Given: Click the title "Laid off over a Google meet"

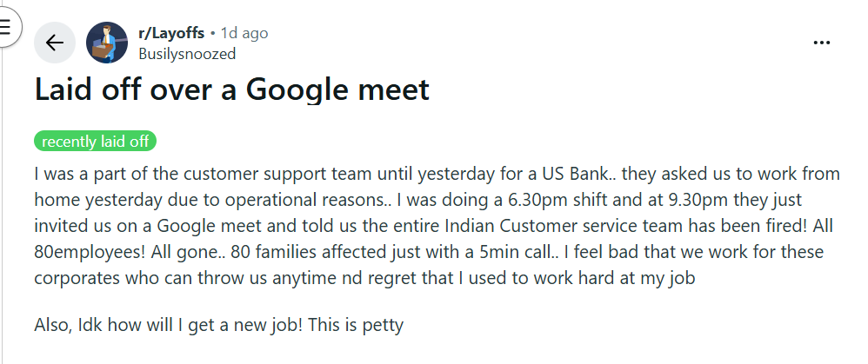Looking at the screenshot, I should (232, 89).
